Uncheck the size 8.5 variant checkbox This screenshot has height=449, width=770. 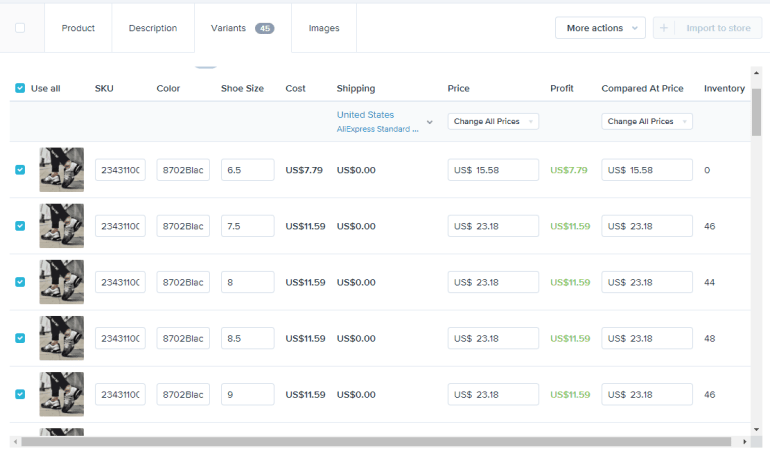[20, 338]
